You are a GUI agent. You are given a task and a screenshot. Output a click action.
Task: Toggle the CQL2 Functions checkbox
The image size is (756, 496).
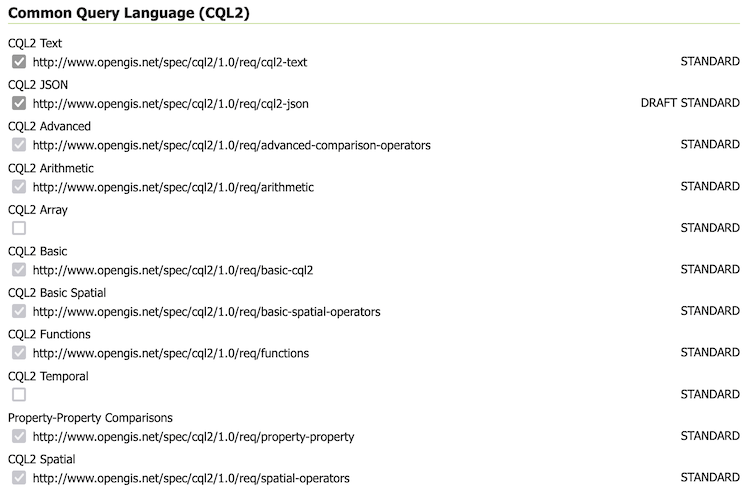19,353
